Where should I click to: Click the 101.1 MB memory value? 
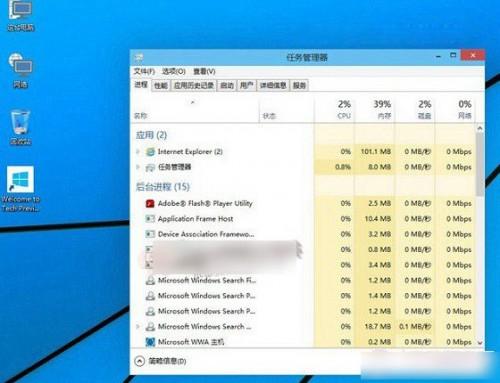tap(376, 152)
